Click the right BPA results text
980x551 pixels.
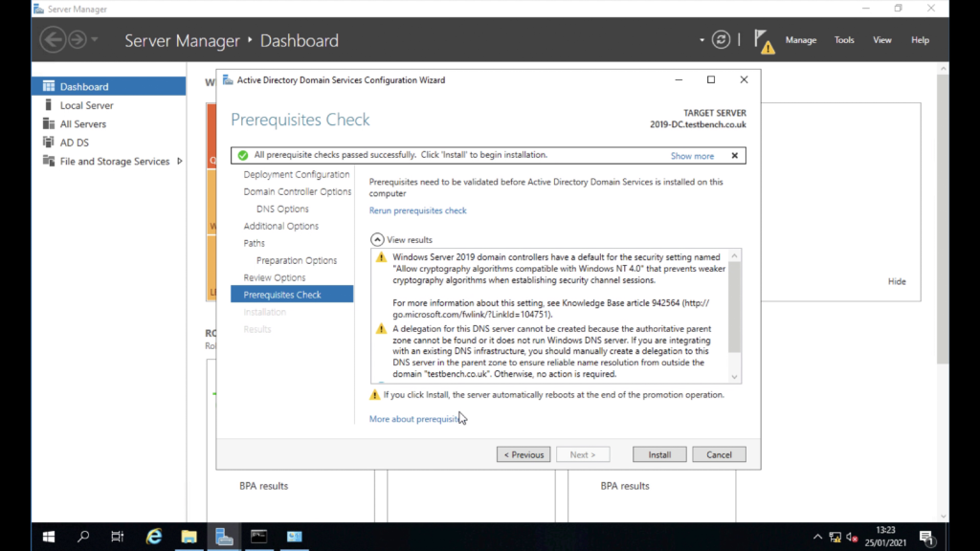coord(625,485)
